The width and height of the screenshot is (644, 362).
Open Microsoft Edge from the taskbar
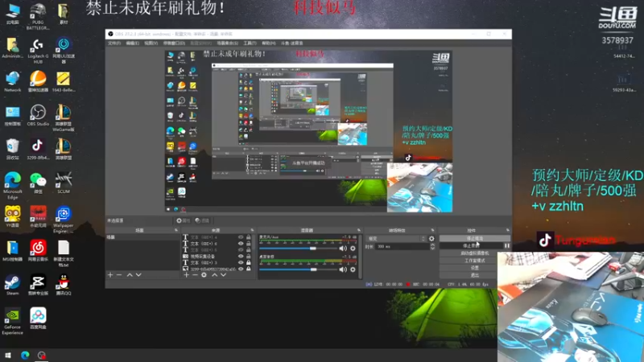pos(25,356)
